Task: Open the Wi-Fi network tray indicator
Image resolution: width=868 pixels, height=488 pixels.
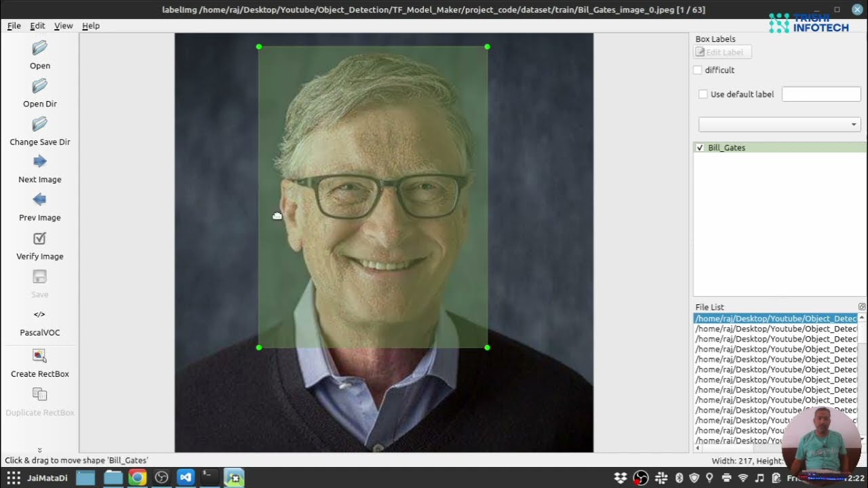Action: [x=743, y=478]
